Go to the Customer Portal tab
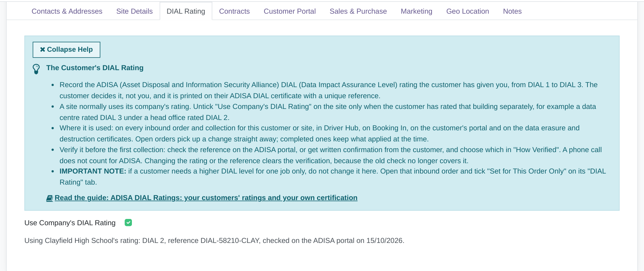The image size is (644, 271). (290, 11)
